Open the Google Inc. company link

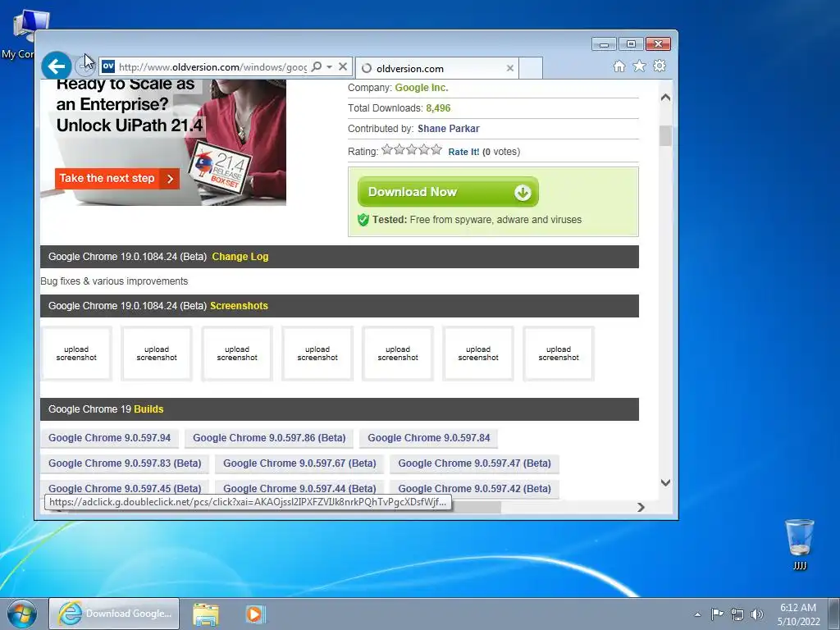point(422,88)
